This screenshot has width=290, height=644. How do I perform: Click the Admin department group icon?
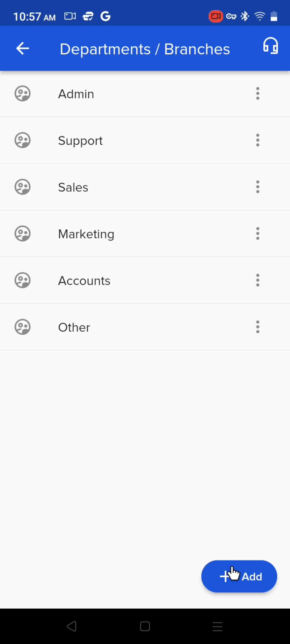(x=22, y=94)
